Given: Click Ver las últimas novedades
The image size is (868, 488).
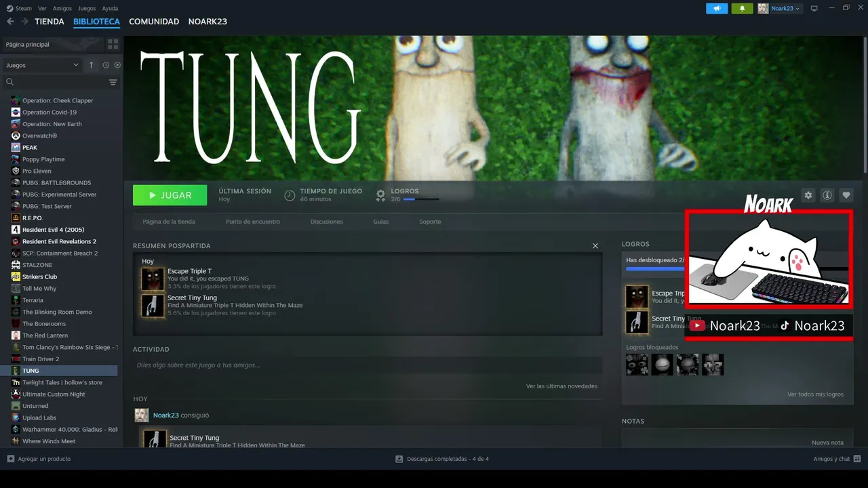Looking at the screenshot, I should [561, 386].
